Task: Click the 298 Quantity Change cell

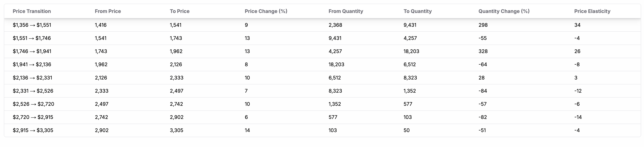Action: (483, 25)
